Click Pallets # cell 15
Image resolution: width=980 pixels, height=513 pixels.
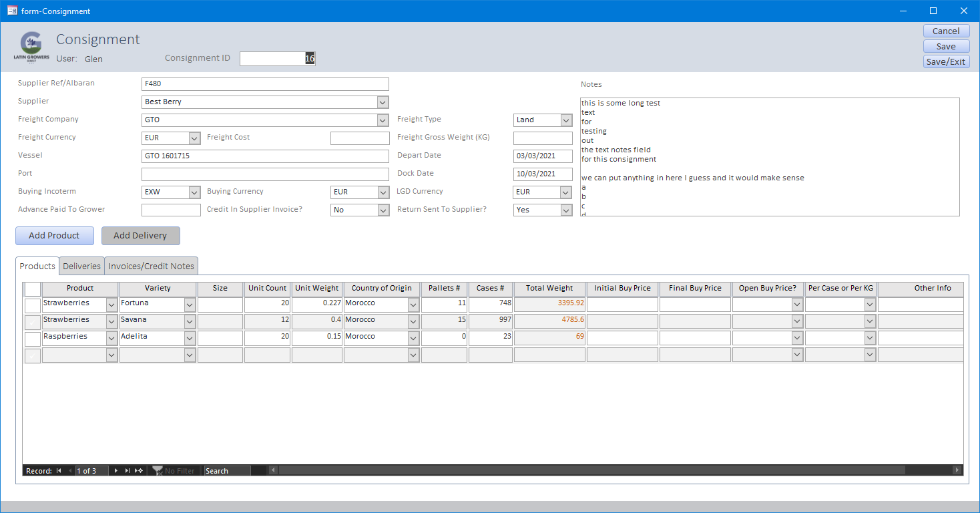coord(444,322)
